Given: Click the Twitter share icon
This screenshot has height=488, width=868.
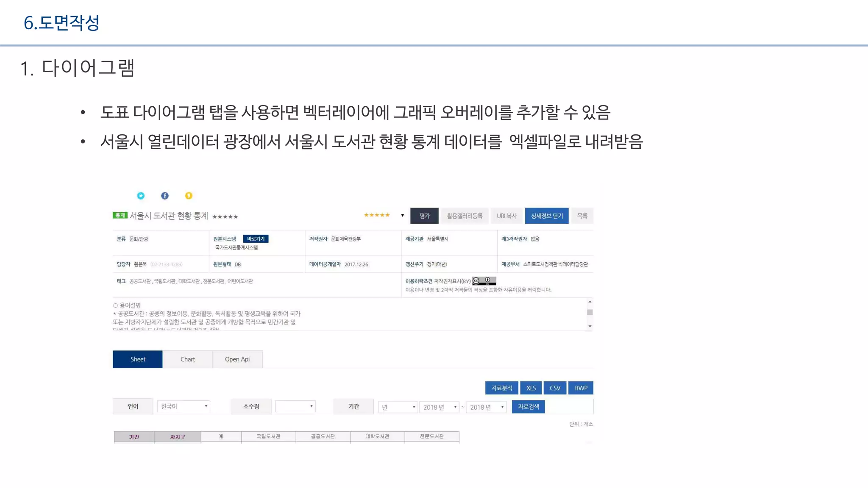Looking at the screenshot, I should tap(141, 195).
